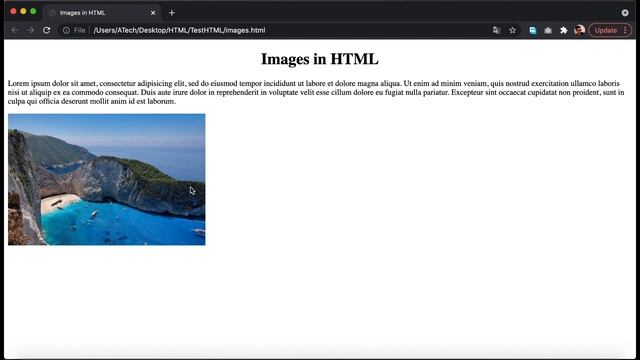Maximize the window with green button
Viewport: 640px width, 360px height.
pyautogui.click(x=33, y=11)
